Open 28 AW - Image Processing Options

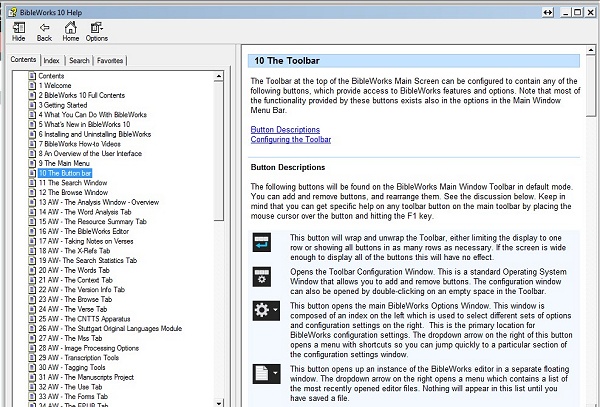click(88, 348)
